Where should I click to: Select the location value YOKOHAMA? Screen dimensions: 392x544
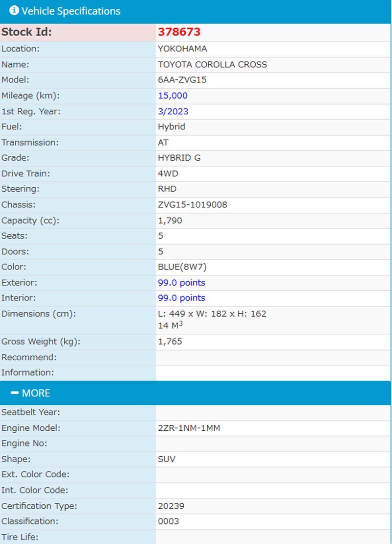coord(182,49)
